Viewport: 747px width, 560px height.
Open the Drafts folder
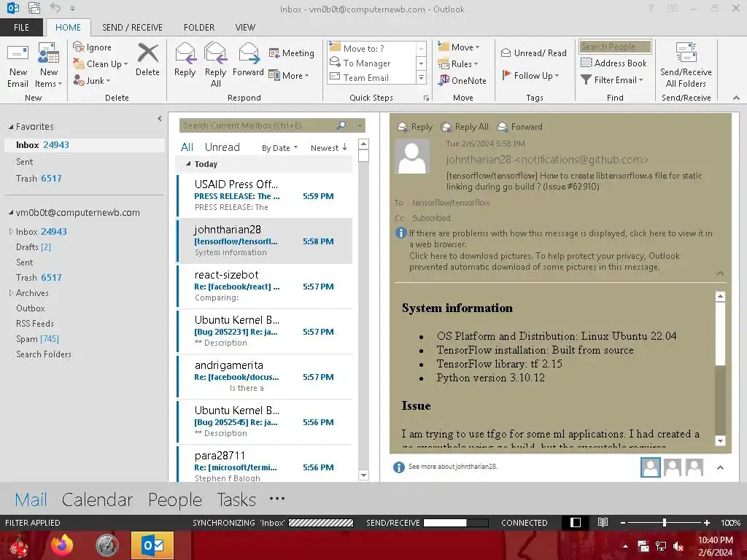(x=34, y=246)
